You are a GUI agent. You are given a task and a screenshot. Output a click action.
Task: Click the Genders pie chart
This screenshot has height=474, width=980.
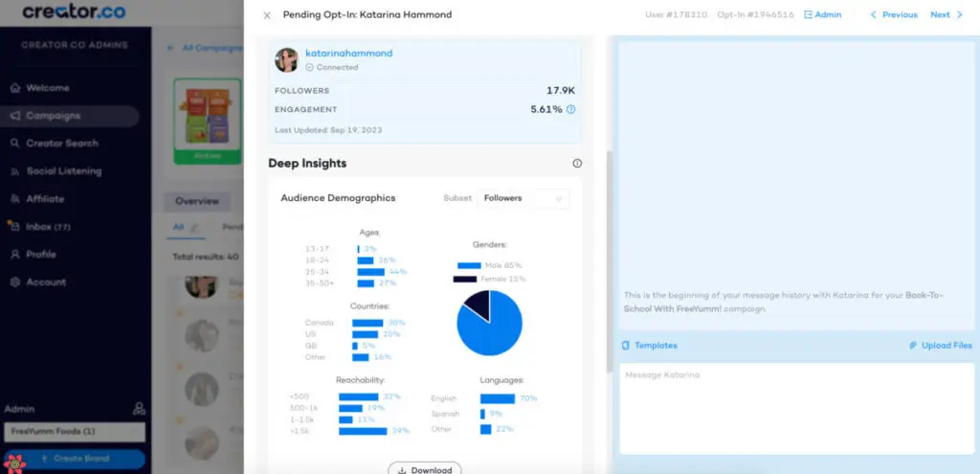pos(489,323)
